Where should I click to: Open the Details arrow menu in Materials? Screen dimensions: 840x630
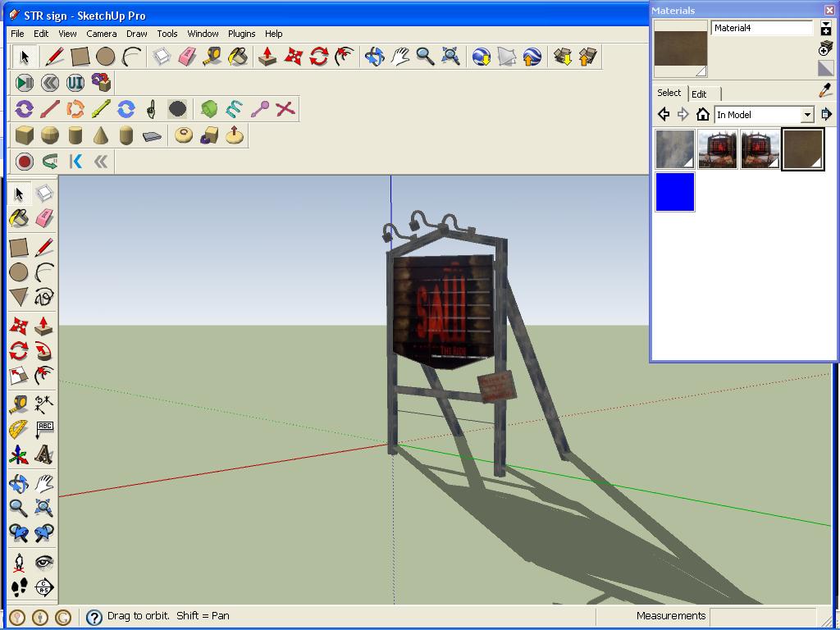tap(826, 114)
